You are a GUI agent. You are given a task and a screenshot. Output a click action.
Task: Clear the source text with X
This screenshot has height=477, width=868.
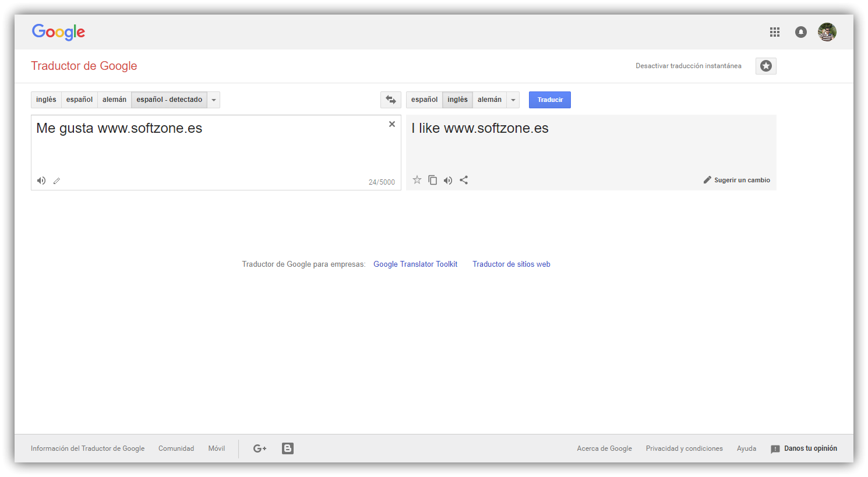pos(392,124)
